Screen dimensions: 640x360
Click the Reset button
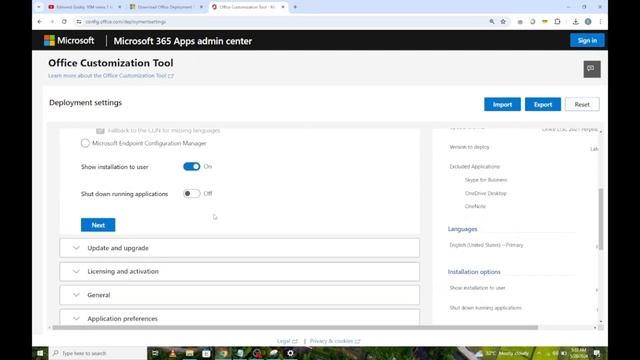tap(582, 104)
